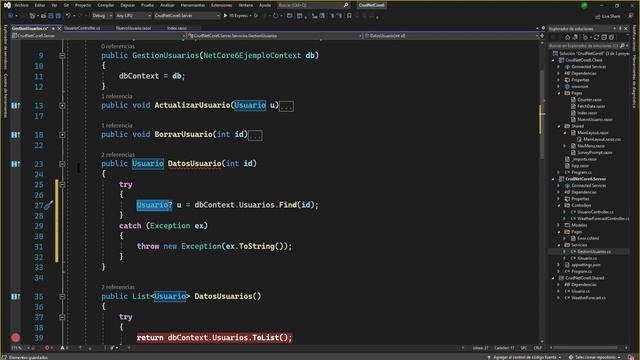The height and width of the screenshot is (360, 640).
Task: Select UsuarioController.cs in Solution Explorer tree
Action: [595, 212]
